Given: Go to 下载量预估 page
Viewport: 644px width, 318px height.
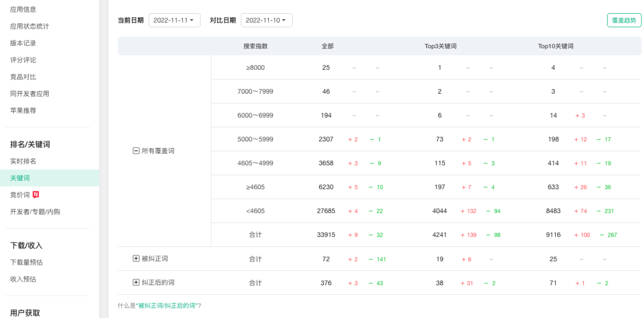Looking at the screenshot, I should (x=26, y=263).
